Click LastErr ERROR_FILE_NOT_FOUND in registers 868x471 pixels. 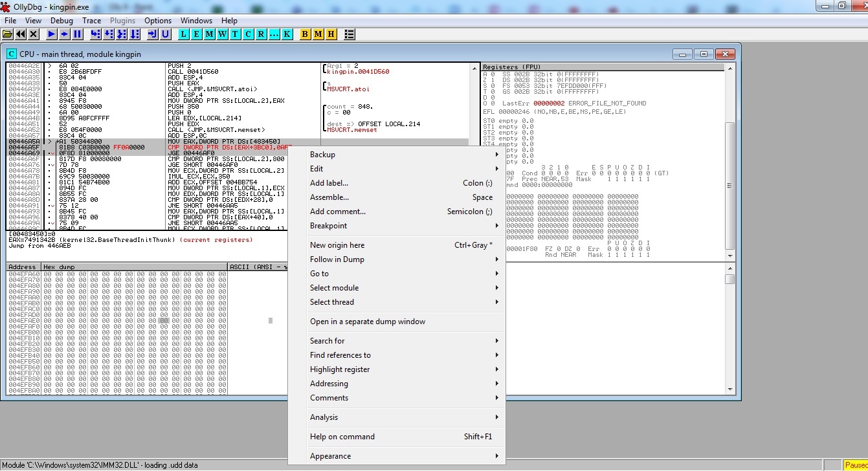tap(574, 103)
